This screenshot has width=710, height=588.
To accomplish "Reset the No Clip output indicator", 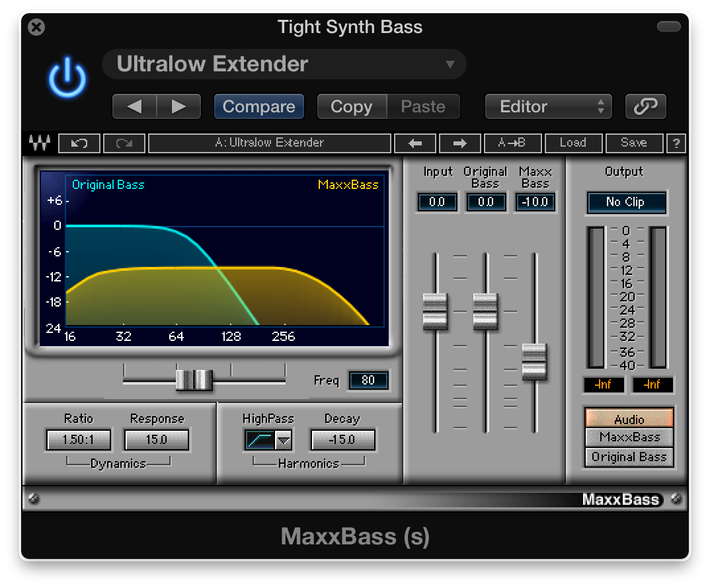I will click(x=626, y=202).
